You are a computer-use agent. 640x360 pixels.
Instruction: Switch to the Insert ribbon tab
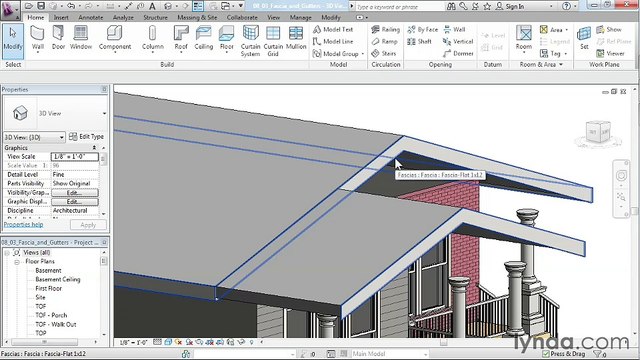coord(61,18)
